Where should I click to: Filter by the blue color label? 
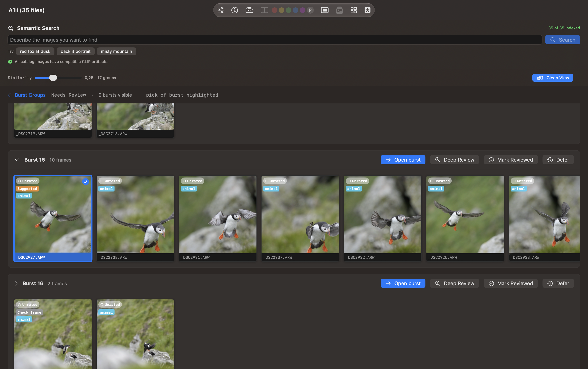pos(295,10)
